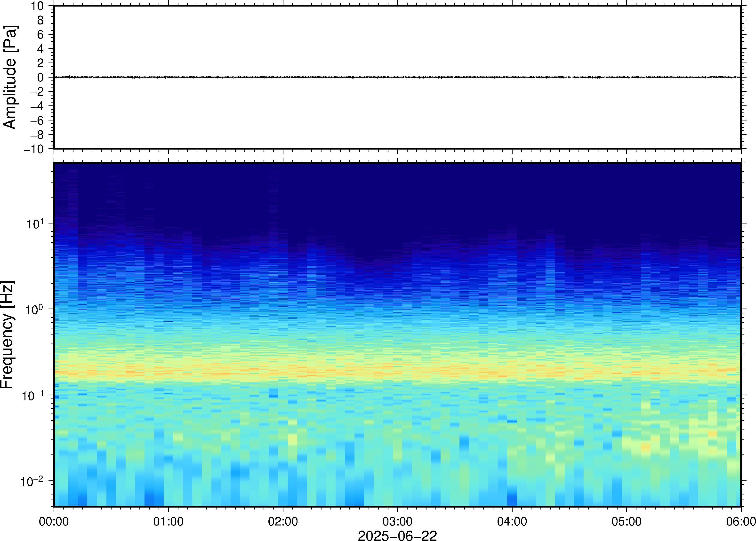This screenshot has height=541, width=756.
Task: Click amplitude tick label '6'
Action: (x=41, y=35)
